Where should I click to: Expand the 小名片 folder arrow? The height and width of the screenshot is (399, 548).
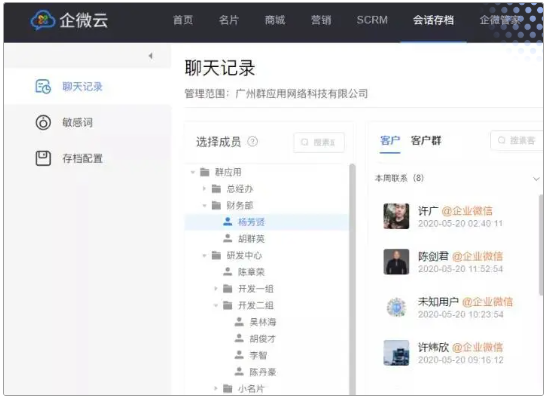click(x=216, y=388)
